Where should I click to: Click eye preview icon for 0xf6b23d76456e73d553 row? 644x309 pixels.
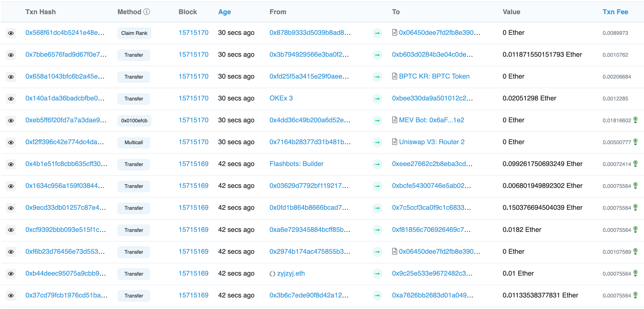[11, 252]
